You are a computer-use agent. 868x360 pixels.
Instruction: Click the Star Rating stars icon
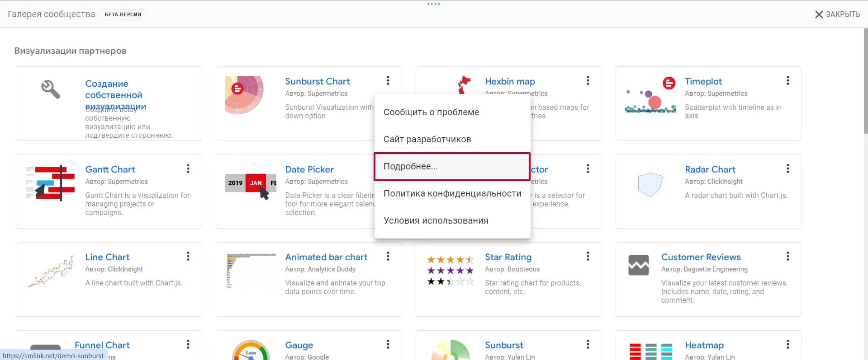[x=450, y=271]
